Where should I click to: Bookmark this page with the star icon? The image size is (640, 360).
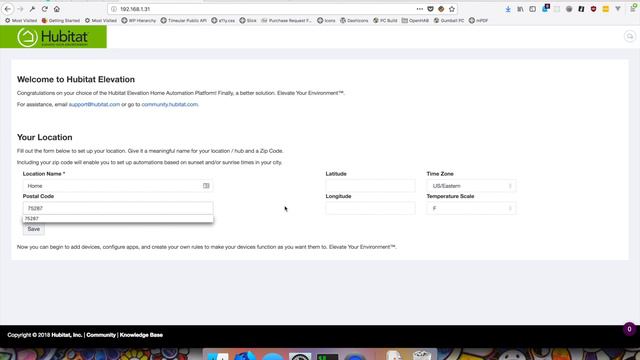[x=452, y=9]
